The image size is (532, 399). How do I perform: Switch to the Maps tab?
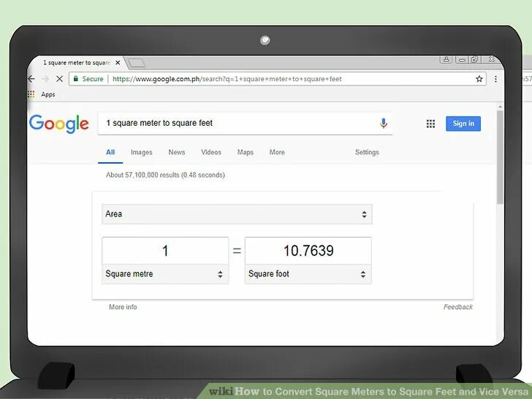[246, 152]
